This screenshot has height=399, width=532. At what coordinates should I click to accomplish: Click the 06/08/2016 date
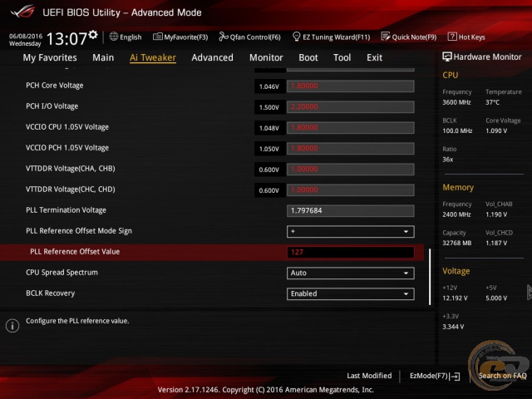point(26,36)
